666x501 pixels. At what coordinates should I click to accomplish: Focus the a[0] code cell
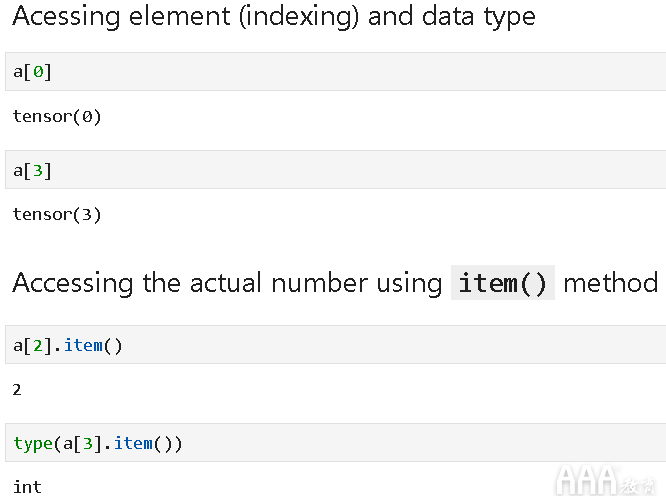point(336,71)
